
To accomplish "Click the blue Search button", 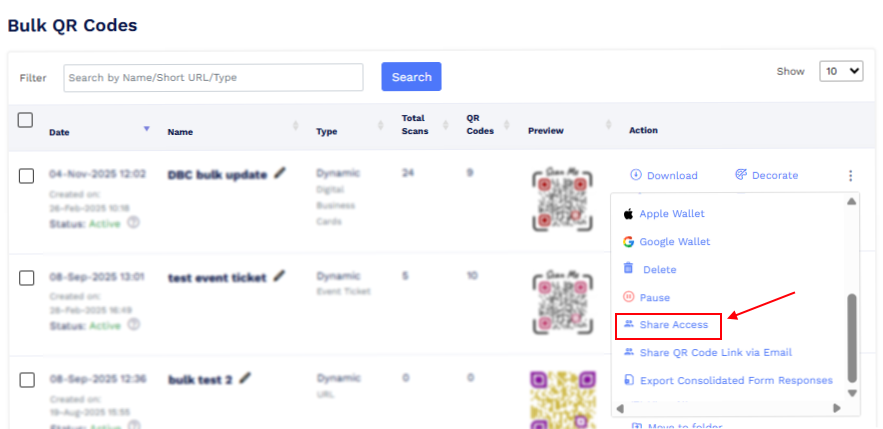I will pos(411,77).
